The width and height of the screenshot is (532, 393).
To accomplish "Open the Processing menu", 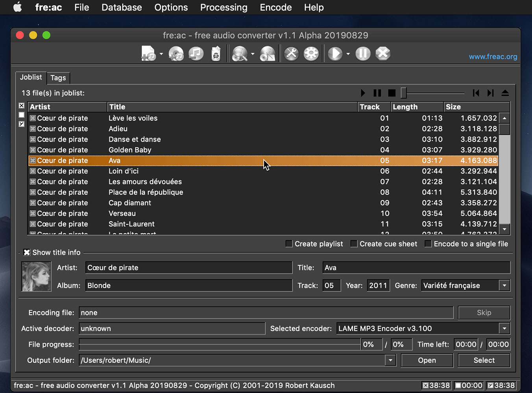I will click(224, 7).
